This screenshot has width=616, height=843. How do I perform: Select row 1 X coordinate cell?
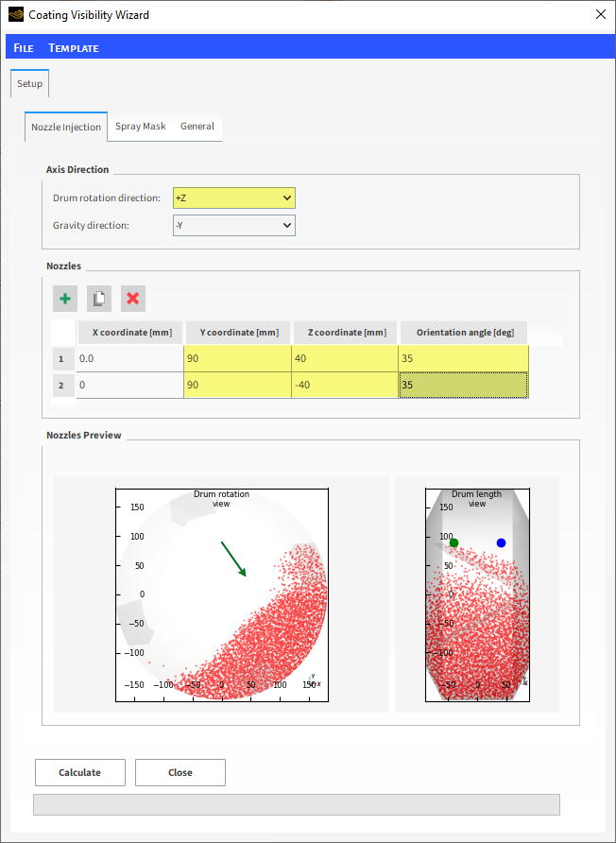coord(130,359)
